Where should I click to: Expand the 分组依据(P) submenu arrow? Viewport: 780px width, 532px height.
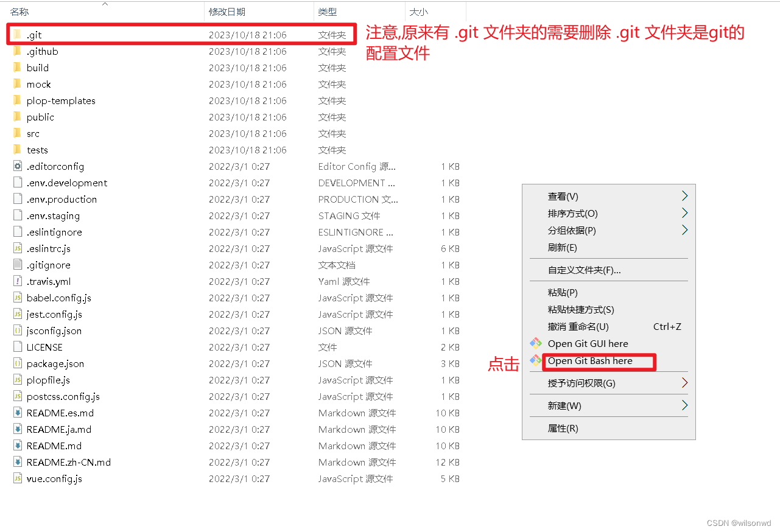684,230
